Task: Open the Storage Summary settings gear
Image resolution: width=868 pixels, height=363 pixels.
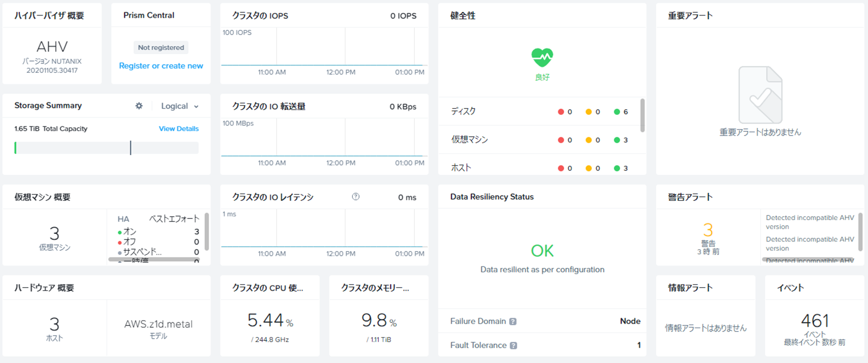Action: [139, 106]
